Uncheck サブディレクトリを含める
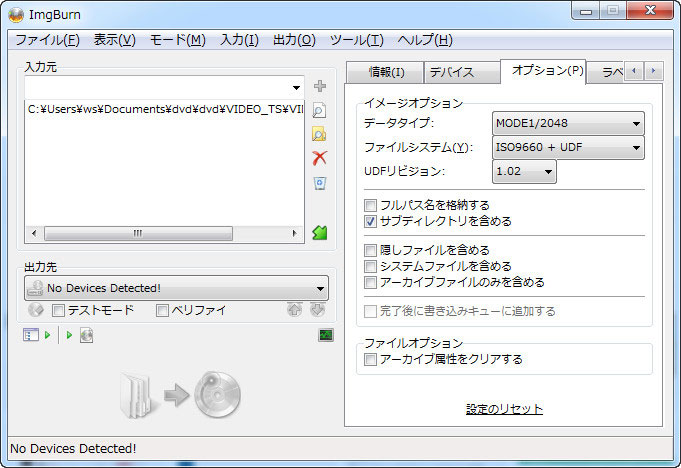The height and width of the screenshot is (468, 681). tap(370, 221)
